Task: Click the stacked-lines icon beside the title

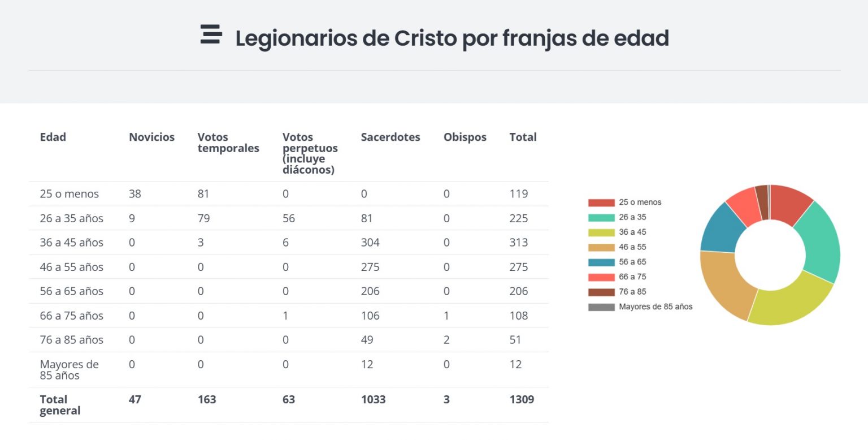Action: [x=211, y=34]
